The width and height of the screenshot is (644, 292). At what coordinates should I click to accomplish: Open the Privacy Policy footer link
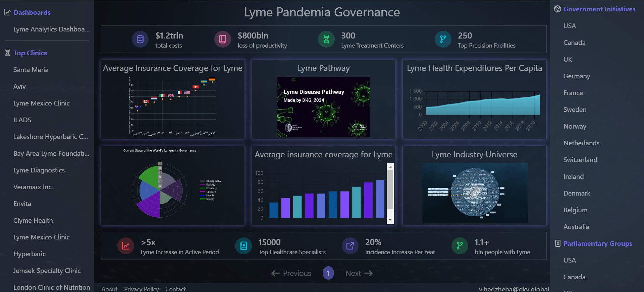tap(141, 289)
